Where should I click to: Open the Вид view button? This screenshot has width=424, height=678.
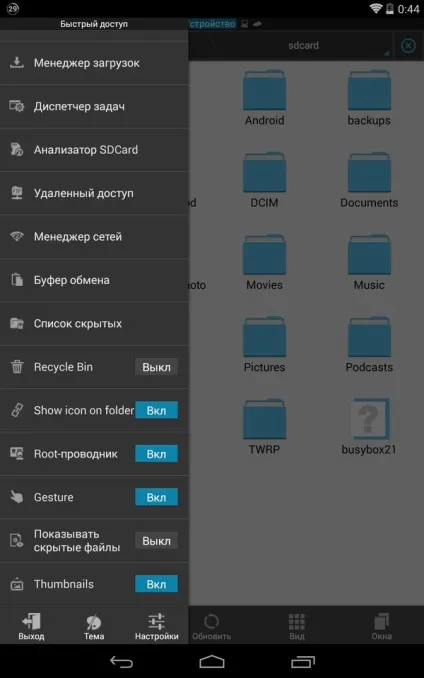(297, 626)
